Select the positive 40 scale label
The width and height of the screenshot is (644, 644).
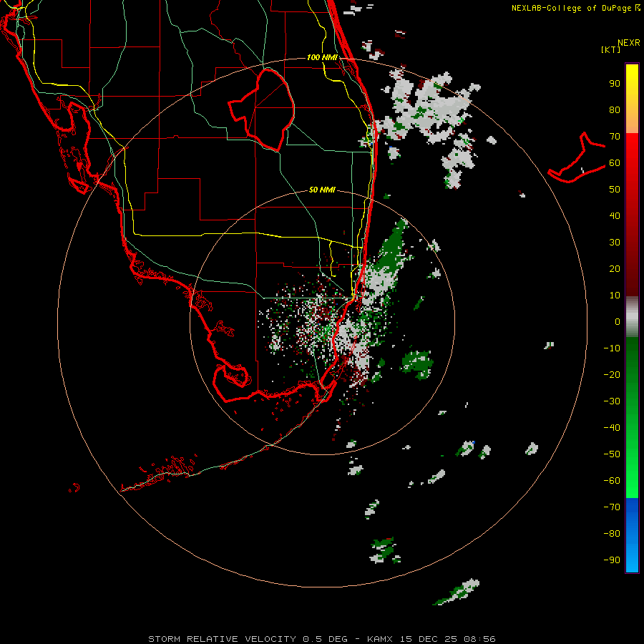click(615, 215)
